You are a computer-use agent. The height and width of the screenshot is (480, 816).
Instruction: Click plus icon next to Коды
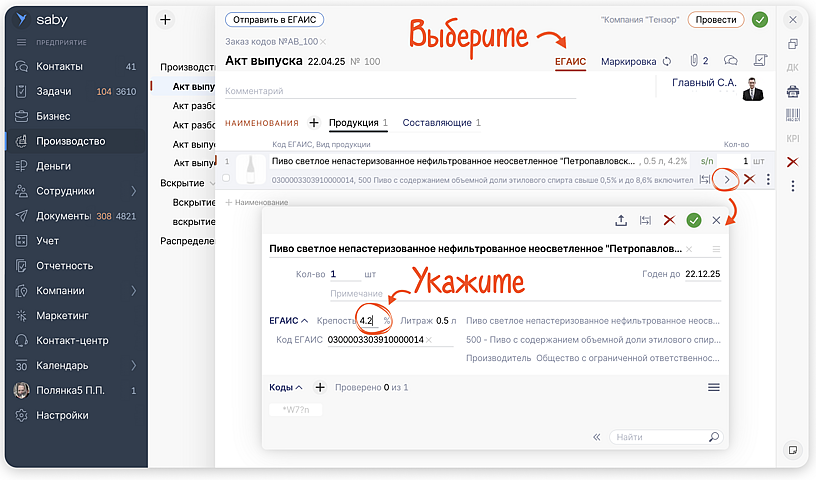tap(320, 387)
